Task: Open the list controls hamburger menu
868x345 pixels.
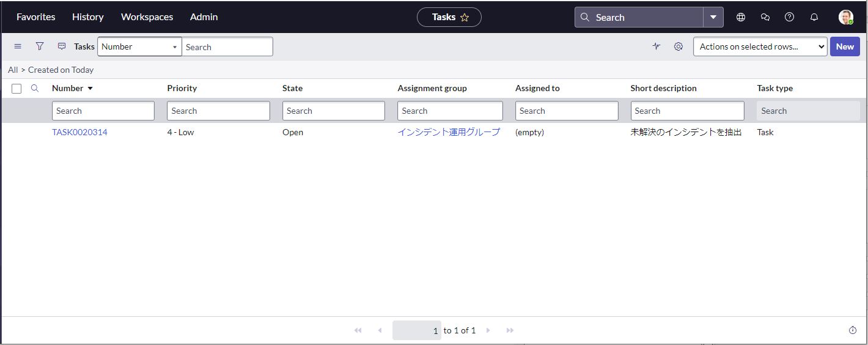Action: 18,46
